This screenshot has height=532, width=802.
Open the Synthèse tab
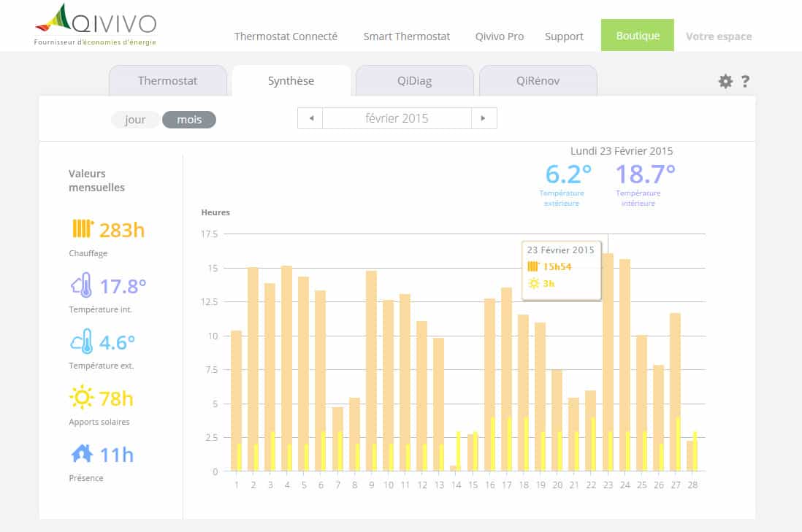[291, 81]
